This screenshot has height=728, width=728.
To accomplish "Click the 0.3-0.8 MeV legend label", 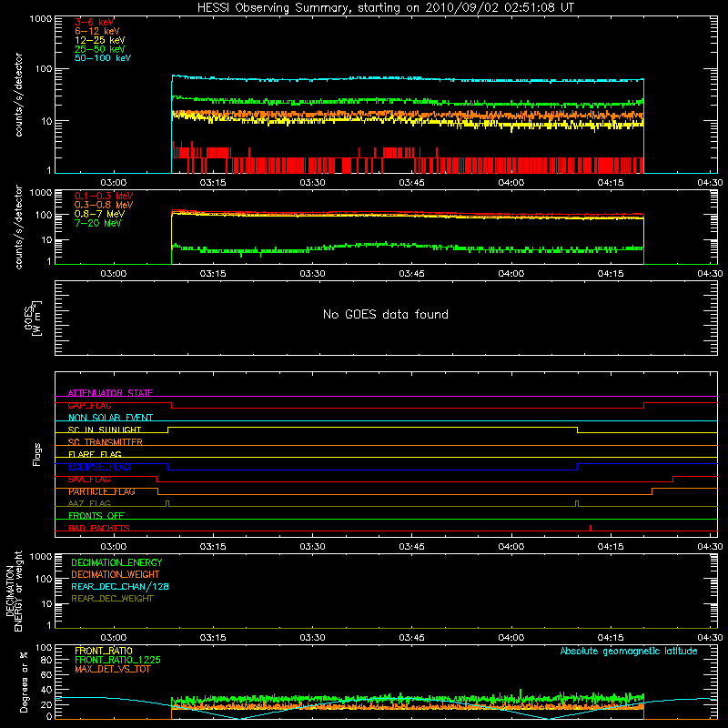I will tap(104, 205).
